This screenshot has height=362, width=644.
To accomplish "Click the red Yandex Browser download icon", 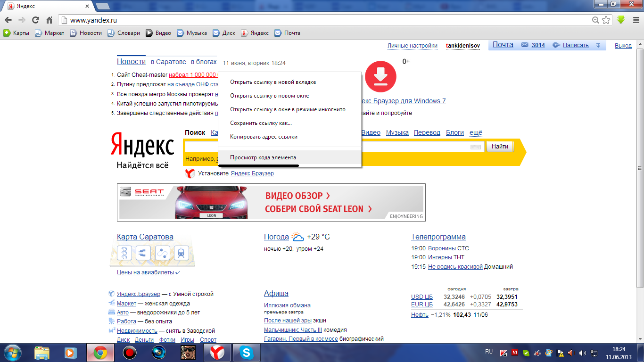I will click(380, 76).
